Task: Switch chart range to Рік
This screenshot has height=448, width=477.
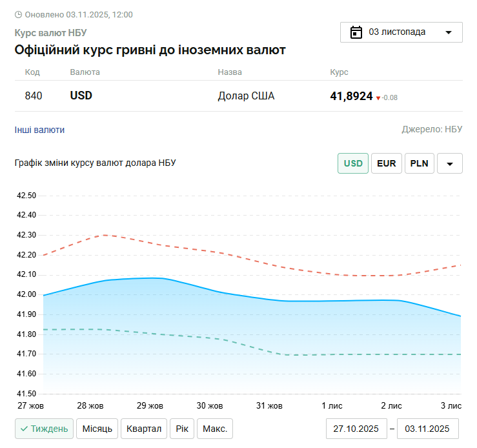Action: pyautogui.click(x=182, y=429)
